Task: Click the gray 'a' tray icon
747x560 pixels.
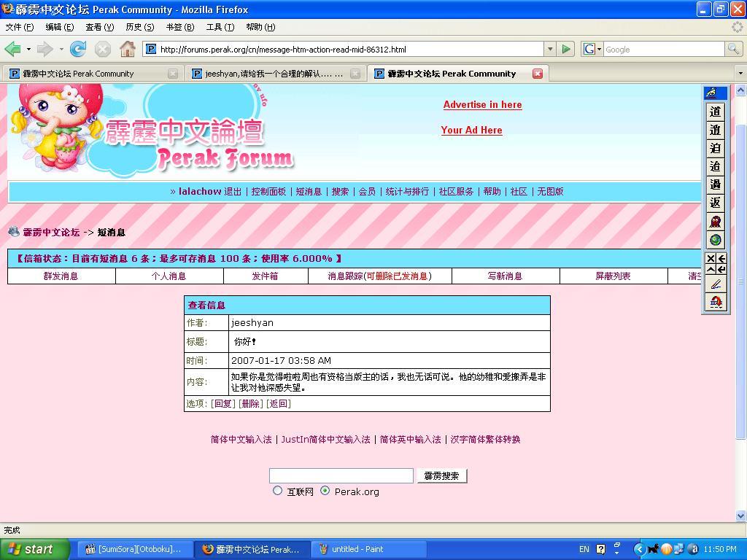Action: [693, 549]
